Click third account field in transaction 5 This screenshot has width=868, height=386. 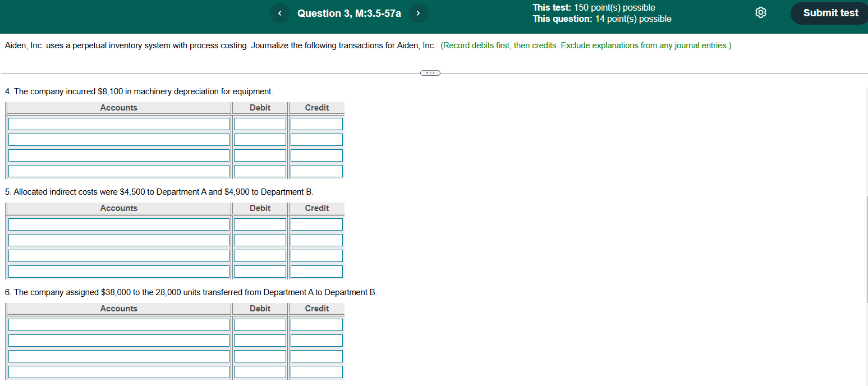tap(119, 256)
